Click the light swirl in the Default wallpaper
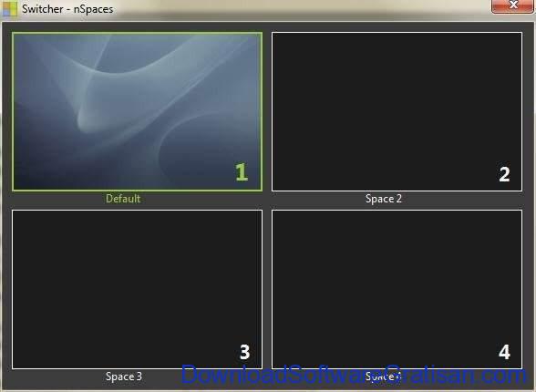Image resolution: width=536 pixels, height=392 pixels. pos(102,102)
